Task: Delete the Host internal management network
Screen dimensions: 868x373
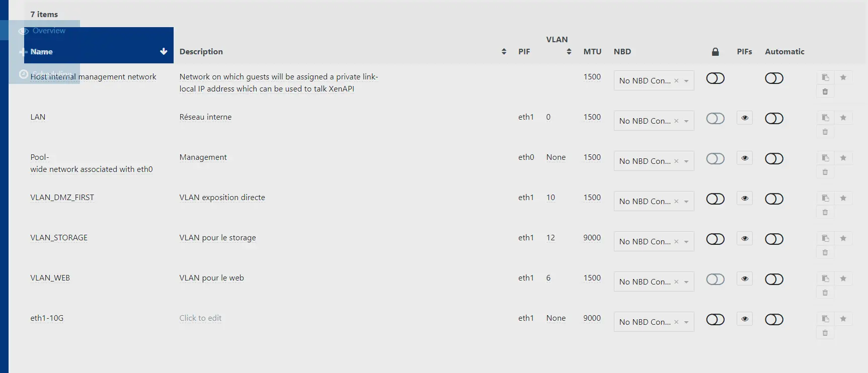Action: click(825, 91)
